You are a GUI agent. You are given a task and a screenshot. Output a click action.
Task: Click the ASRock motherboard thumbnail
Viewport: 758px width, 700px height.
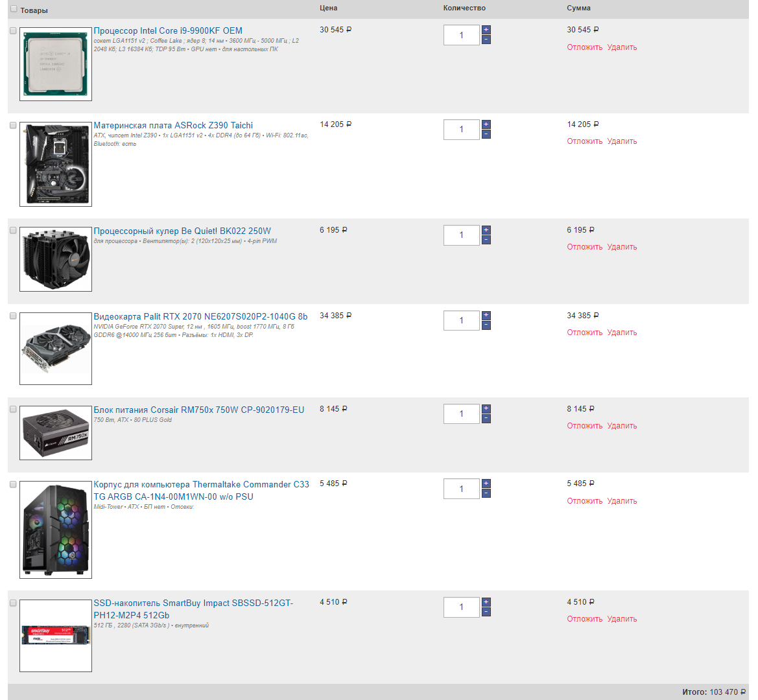point(56,164)
